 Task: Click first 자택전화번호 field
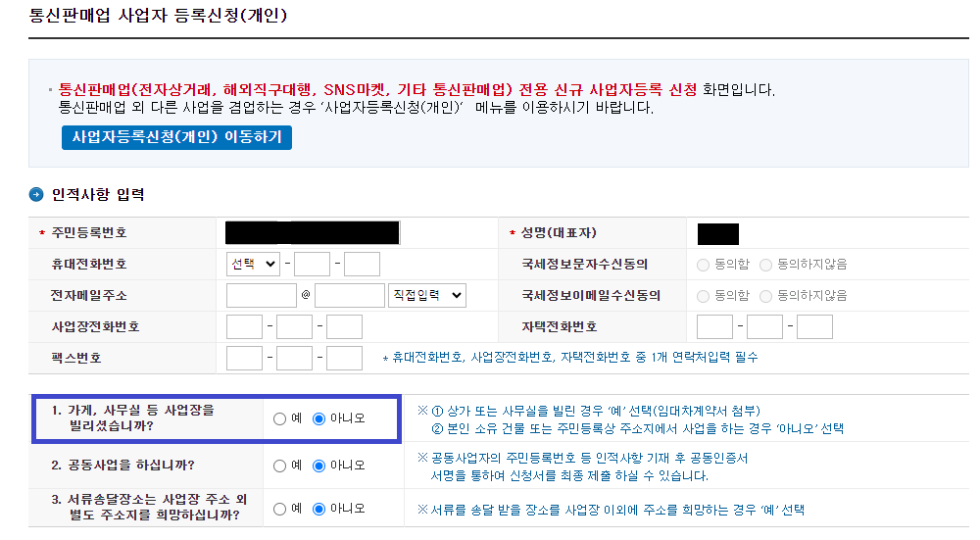tap(715, 326)
